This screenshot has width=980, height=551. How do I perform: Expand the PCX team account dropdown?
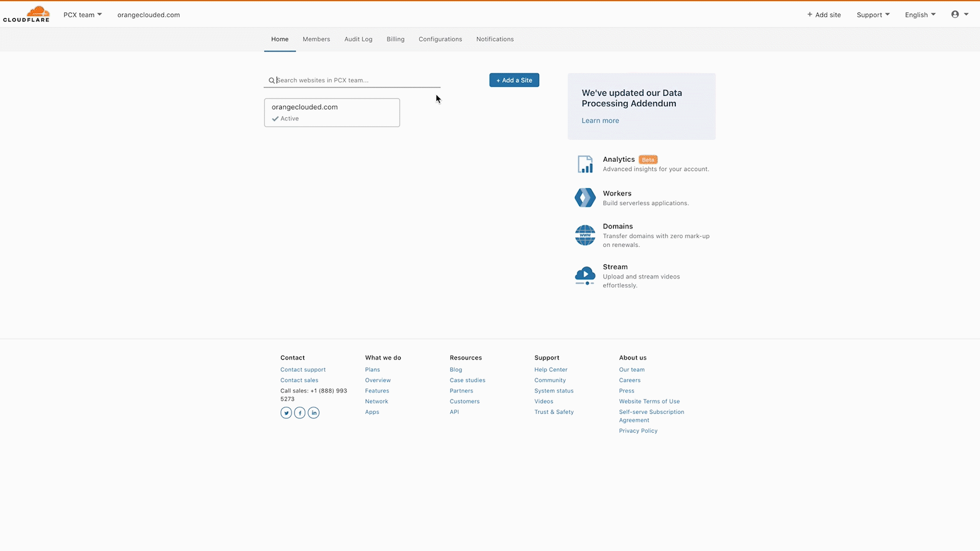point(83,15)
